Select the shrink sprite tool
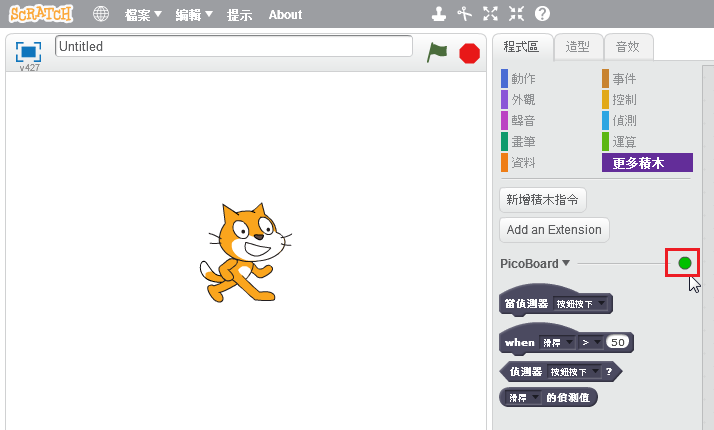The image size is (714, 430). (516, 14)
